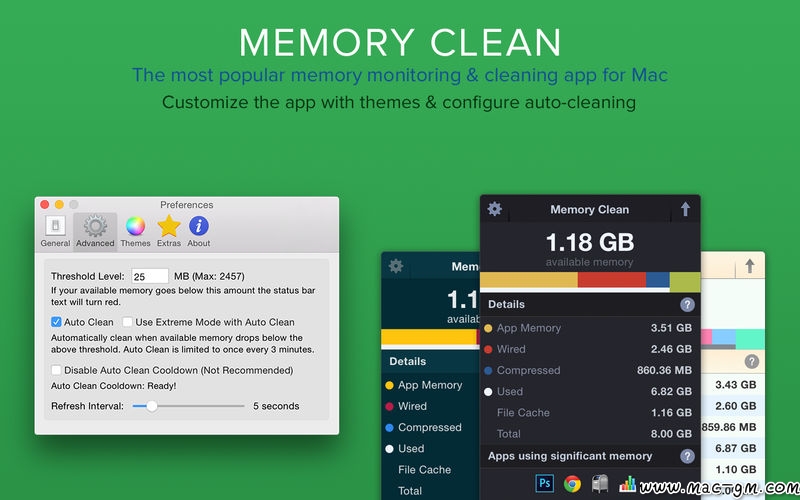
Task: Click the Threshold Level input field
Action: (149, 276)
